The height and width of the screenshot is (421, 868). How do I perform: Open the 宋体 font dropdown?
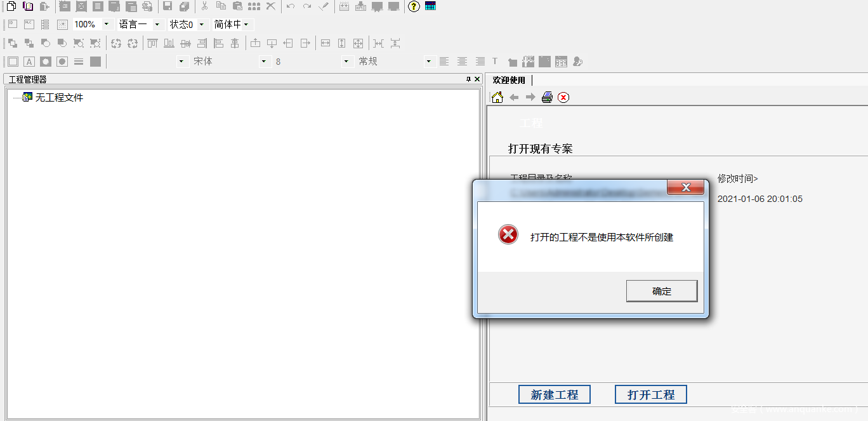click(265, 62)
